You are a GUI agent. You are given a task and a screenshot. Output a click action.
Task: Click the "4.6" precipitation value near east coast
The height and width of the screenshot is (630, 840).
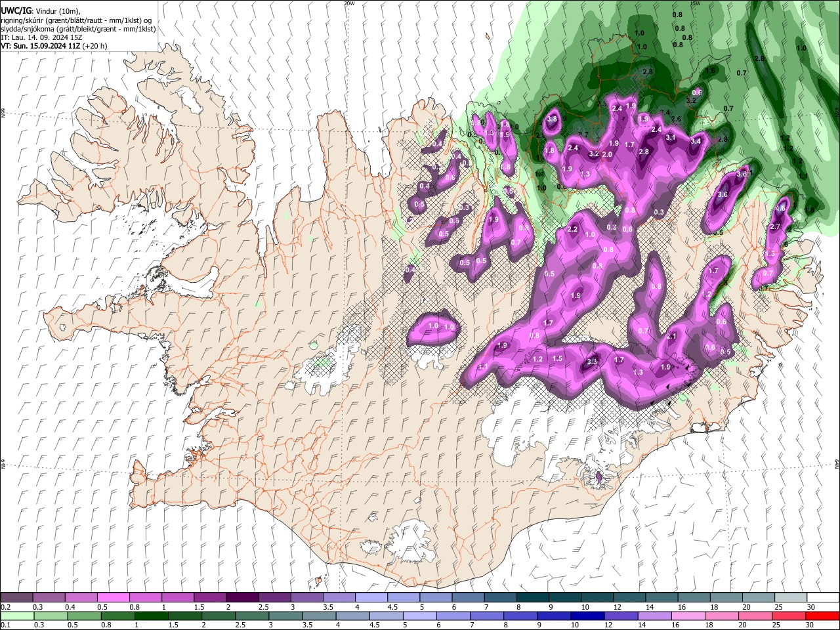pyautogui.click(x=781, y=208)
